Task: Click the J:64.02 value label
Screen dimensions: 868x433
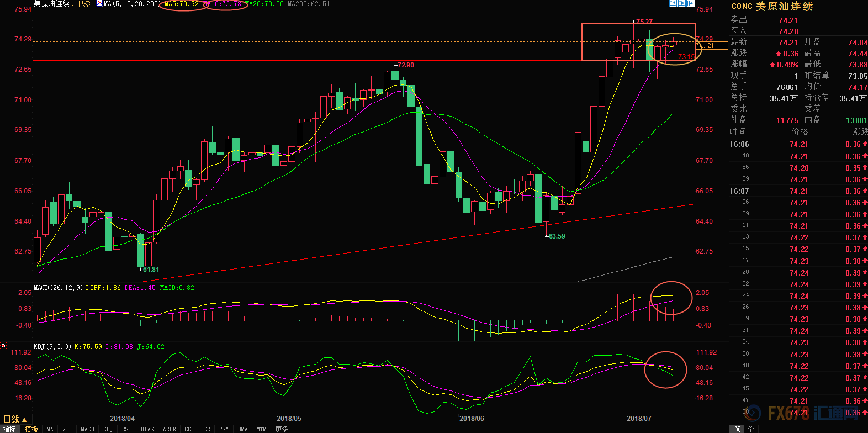Action: coord(151,347)
